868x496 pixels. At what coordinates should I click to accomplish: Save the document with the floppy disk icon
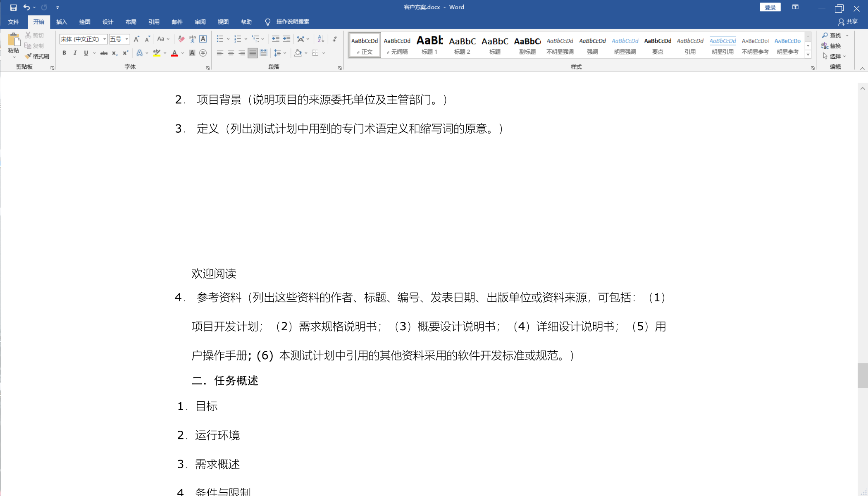tap(13, 7)
